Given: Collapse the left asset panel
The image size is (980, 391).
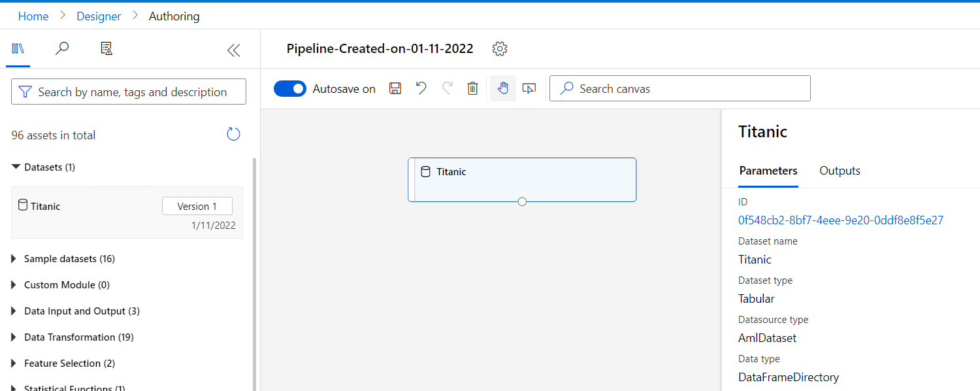Looking at the screenshot, I should [x=233, y=50].
